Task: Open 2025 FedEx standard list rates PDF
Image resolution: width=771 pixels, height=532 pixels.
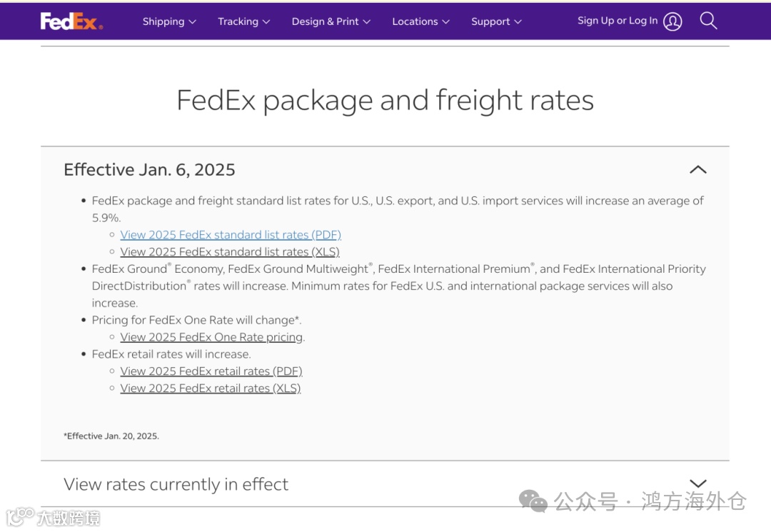Action: [231, 235]
